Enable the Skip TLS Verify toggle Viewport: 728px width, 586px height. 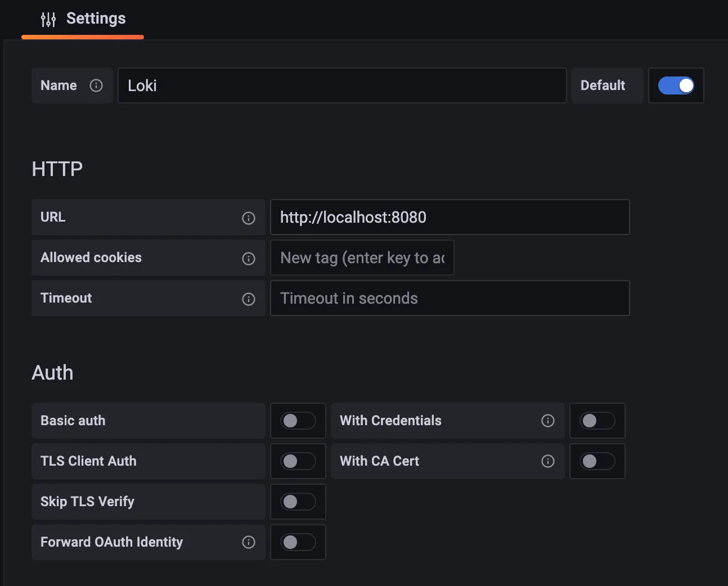[298, 502]
